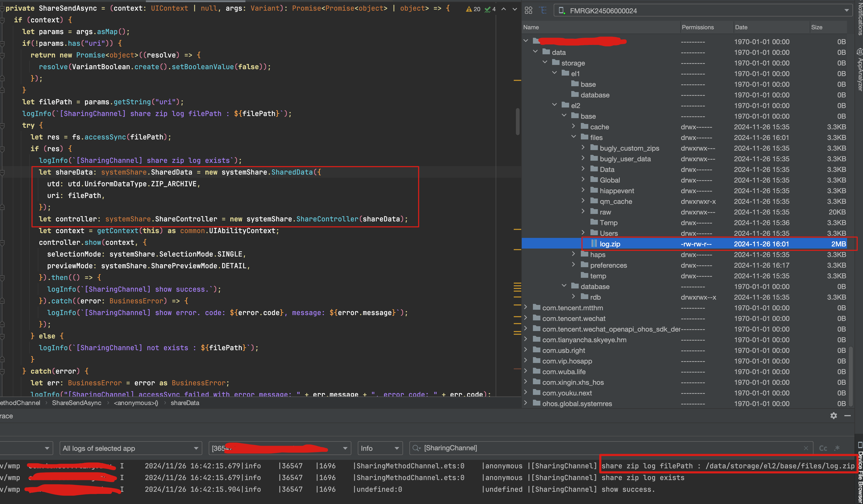Open the 'All logs of selected app' dropdown

tap(130, 448)
